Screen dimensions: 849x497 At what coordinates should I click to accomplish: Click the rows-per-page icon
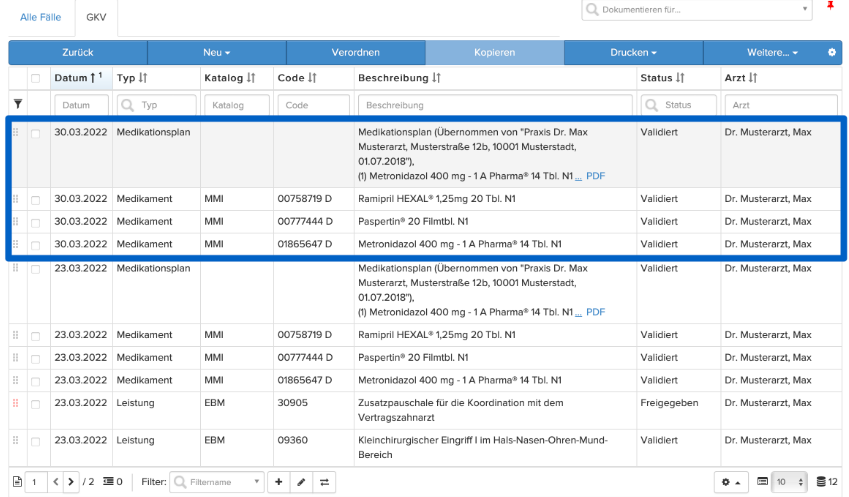(x=762, y=481)
